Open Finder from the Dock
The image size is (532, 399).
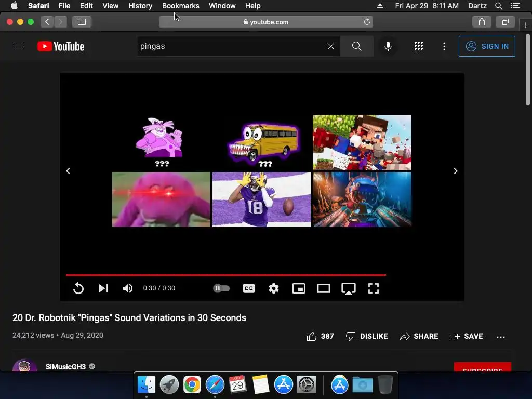[x=146, y=384]
